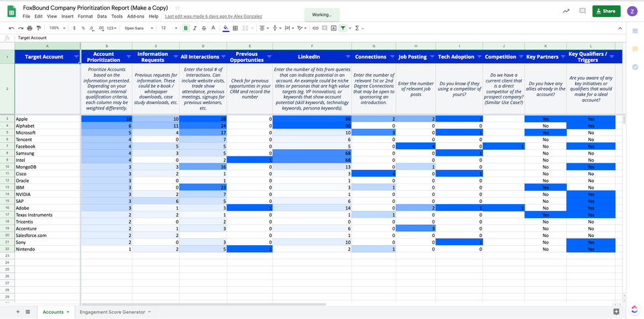Open the zoom level dropdown
The height and width of the screenshot is (319, 644).
click(57, 28)
